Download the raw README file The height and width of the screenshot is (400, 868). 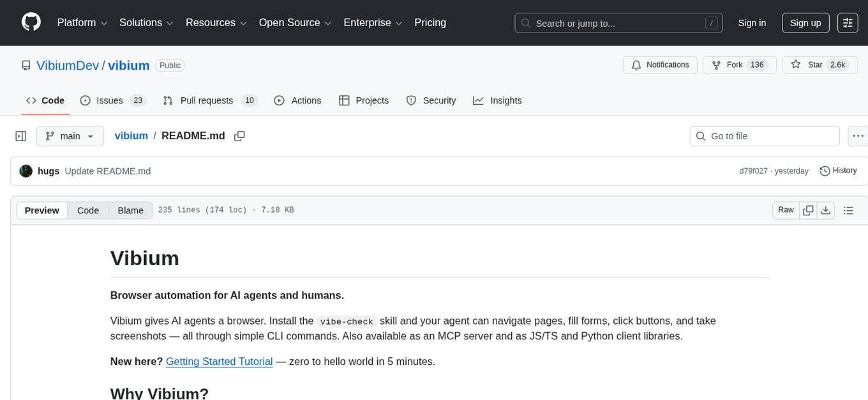click(x=826, y=210)
